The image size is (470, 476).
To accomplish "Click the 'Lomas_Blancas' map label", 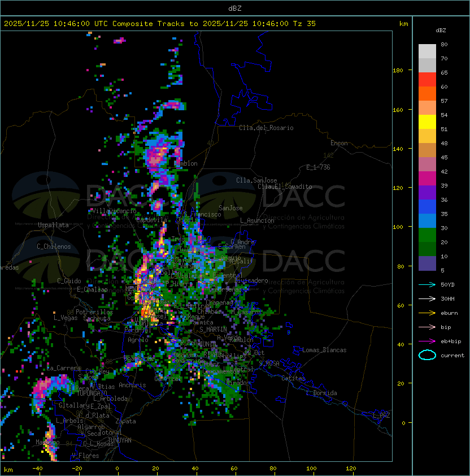I will pos(324,350).
